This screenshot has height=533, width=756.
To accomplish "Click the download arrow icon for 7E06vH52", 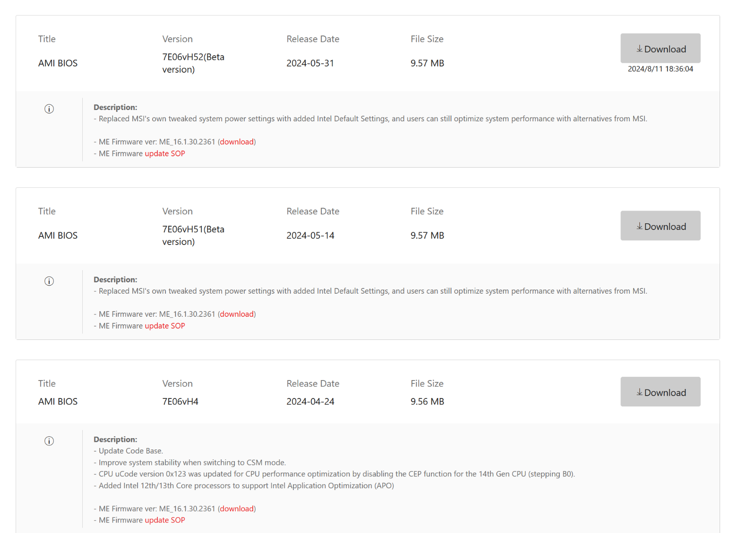I will click(x=639, y=49).
